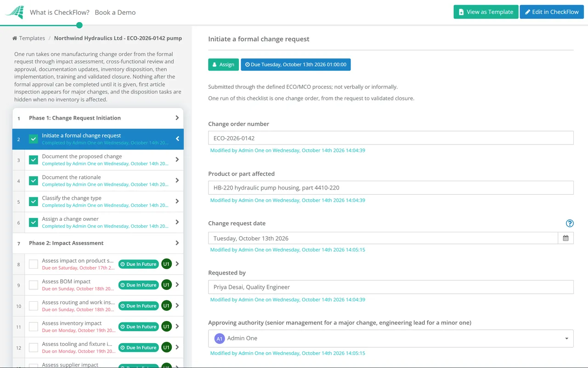Uncheck Assign a change owner task

point(34,222)
